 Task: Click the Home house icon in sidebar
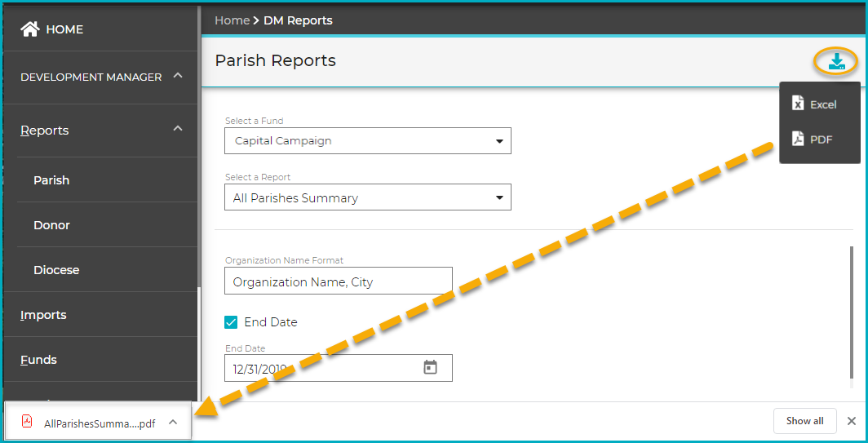point(30,29)
